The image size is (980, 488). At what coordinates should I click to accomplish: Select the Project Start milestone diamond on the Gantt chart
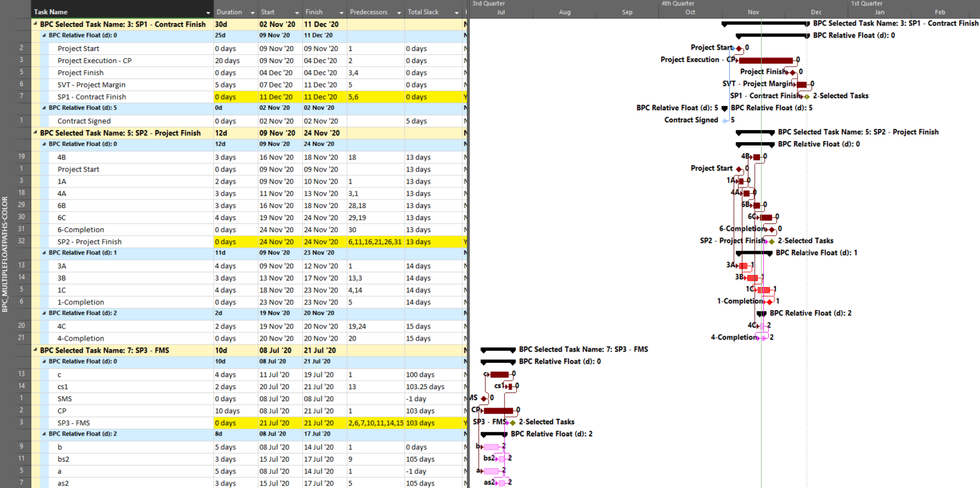[738, 47]
